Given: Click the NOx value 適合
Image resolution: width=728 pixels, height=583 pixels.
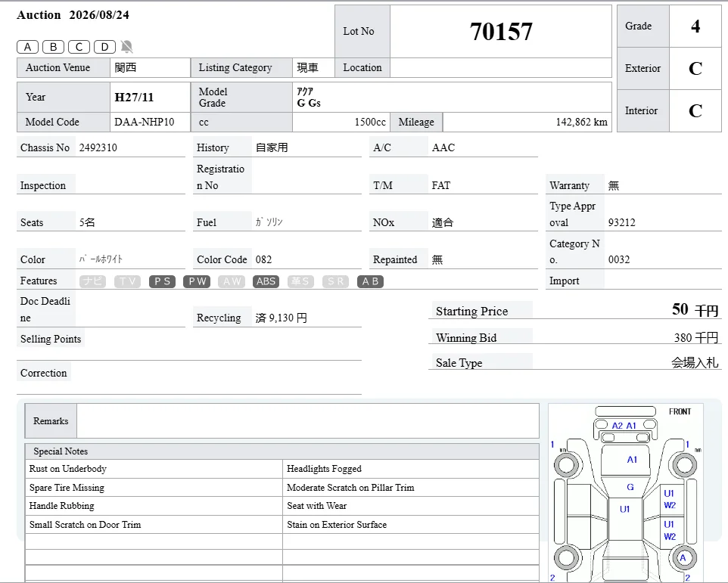Looking at the screenshot, I should pyautogui.click(x=443, y=222).
